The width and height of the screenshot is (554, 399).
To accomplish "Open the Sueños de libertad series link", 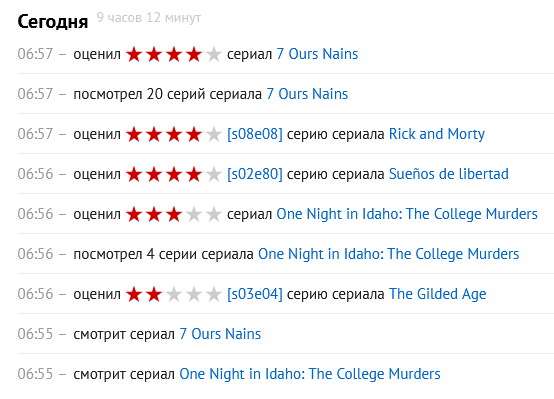I will (x=449, y=174).
